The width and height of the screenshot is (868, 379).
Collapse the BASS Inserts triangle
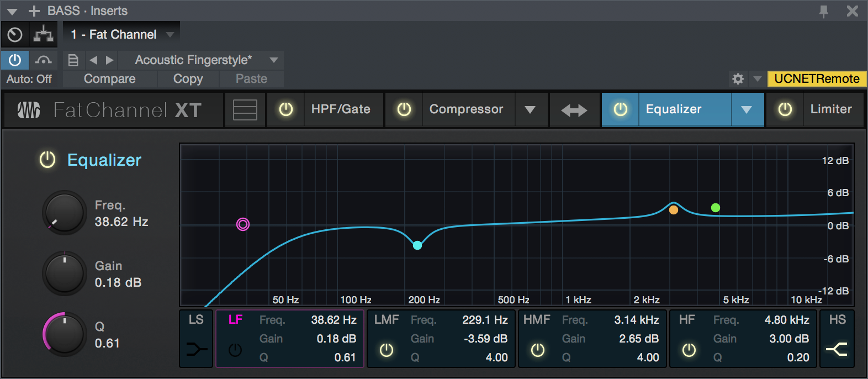[12, 12]
